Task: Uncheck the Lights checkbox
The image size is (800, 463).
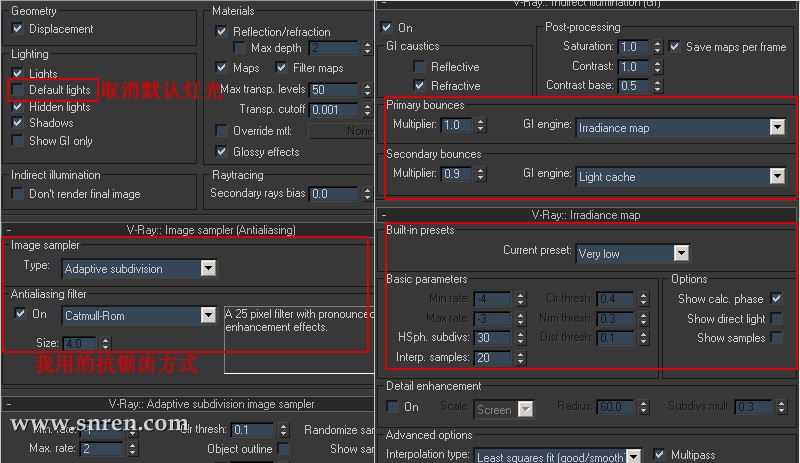Action: click(x=17, y=73)
